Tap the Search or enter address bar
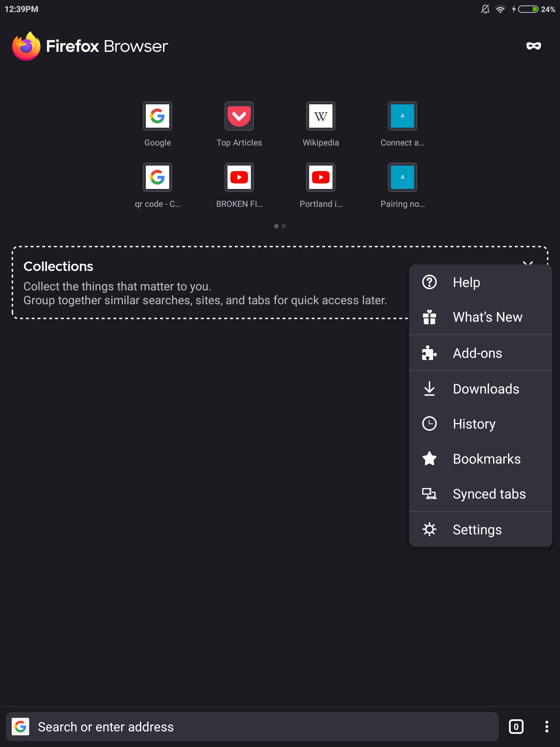Viewport: 560px width, 747px height. point(219,727)
